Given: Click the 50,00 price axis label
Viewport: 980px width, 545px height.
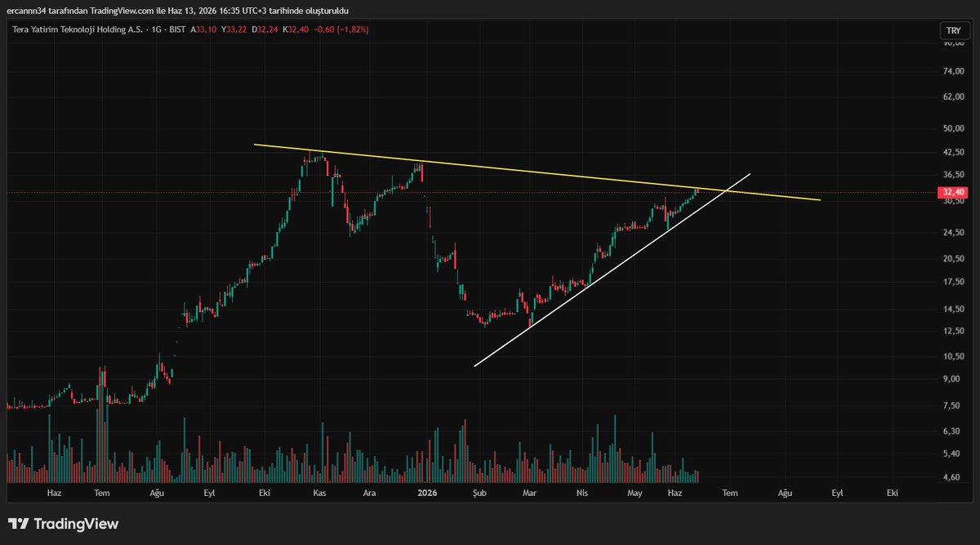Looking at the screenshot, I should click(954, 128).
